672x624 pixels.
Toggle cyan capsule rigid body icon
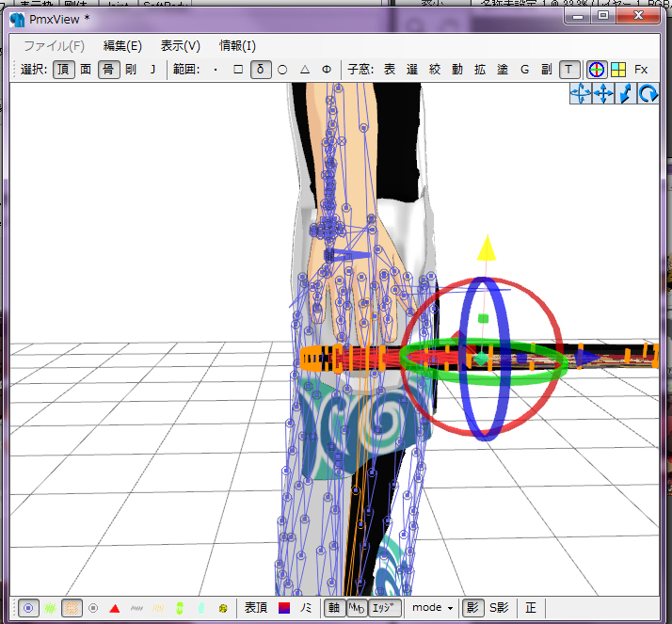click(x=201, y=608)
